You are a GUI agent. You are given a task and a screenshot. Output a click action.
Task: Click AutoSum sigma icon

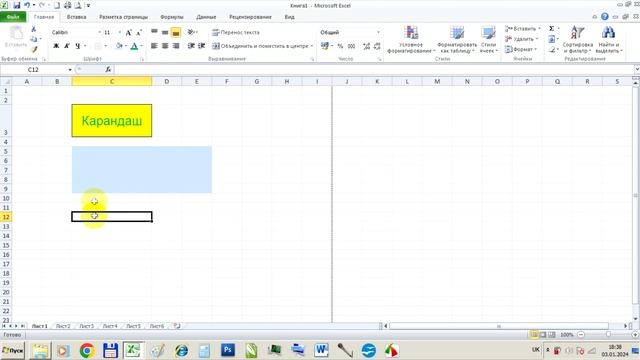point(551,29)
